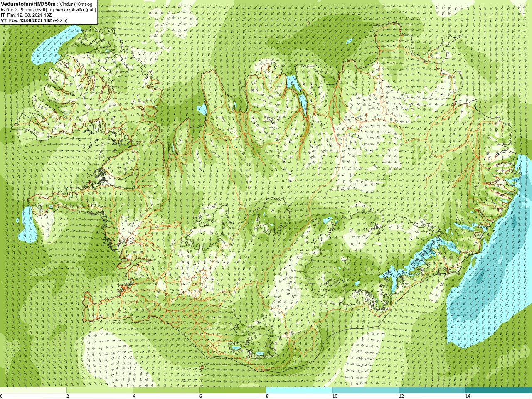The height and width of the screenshot is (399, 532).
Task: Click the 'Vindur (10m) og' label
Action: [77, 4]
